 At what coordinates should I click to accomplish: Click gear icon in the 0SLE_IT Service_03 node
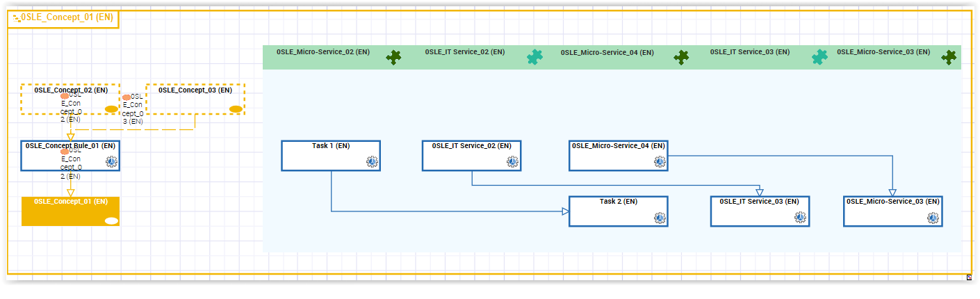coord(801,218)
